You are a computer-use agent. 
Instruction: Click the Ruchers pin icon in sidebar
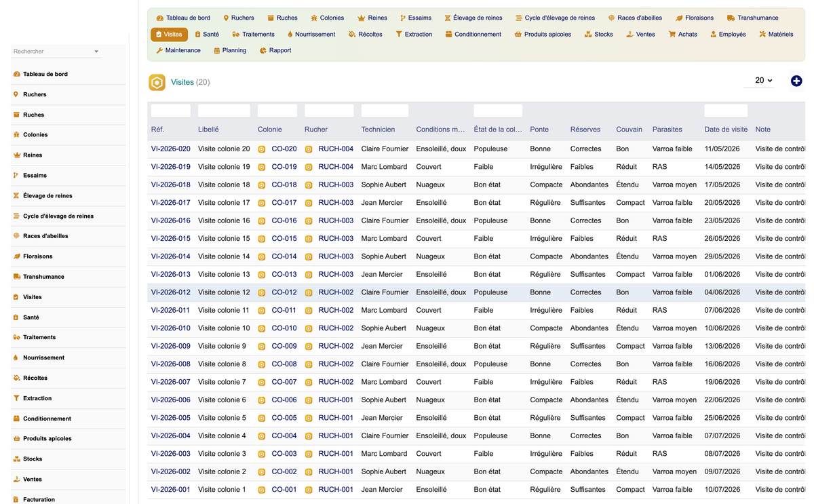(x=16, y=94)
